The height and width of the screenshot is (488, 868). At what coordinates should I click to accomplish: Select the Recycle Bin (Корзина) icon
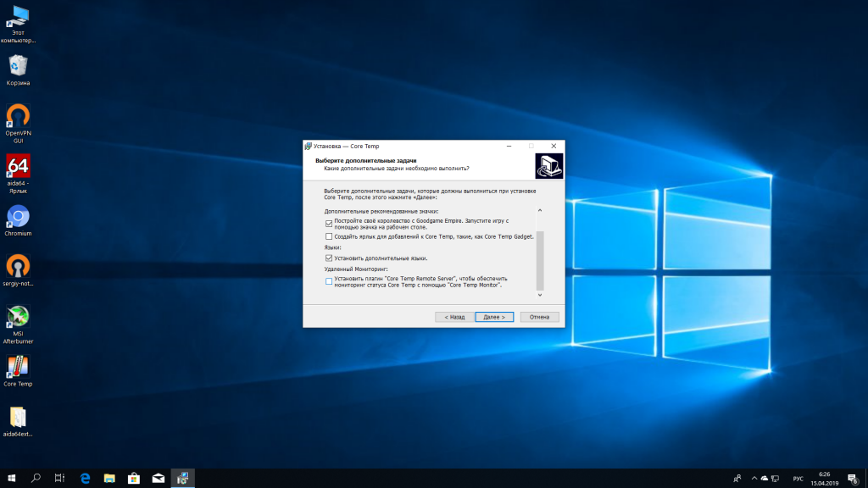[18, 66]
